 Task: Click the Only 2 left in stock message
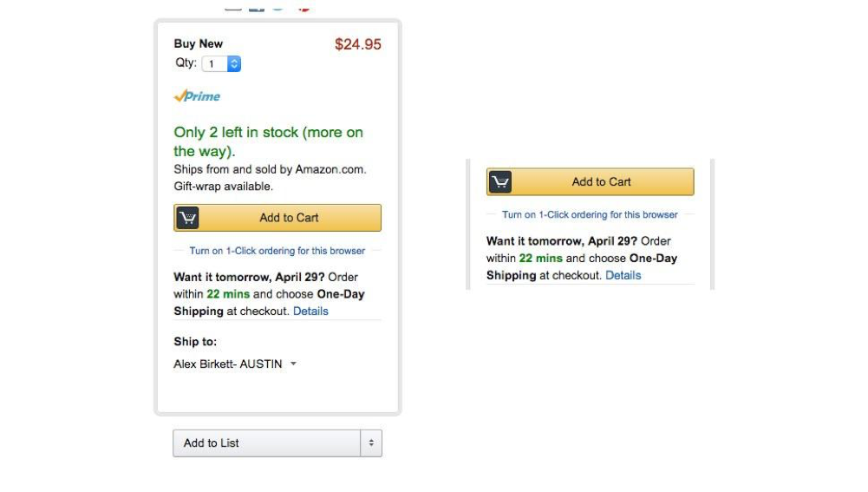[x=269, y=141]
